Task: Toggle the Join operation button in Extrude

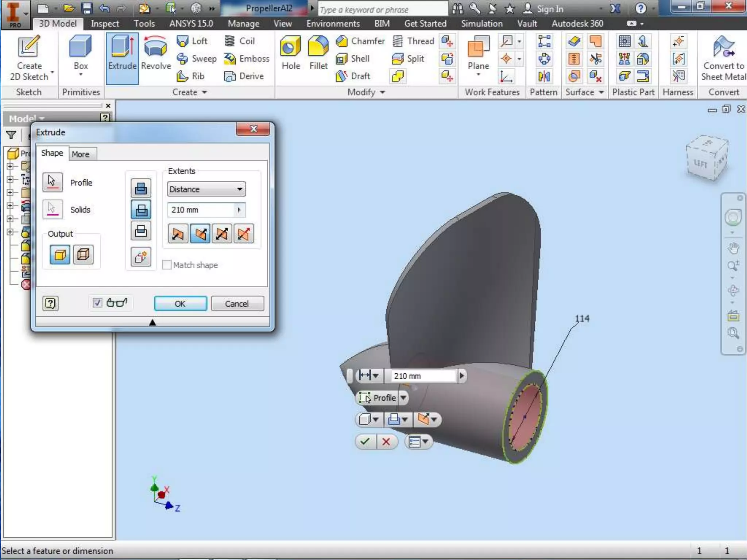Action: 141,188
